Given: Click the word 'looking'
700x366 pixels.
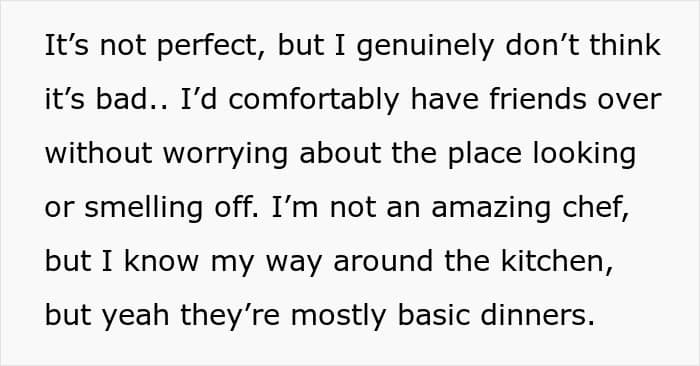Looking at the screenshot, I should (584, 155).
